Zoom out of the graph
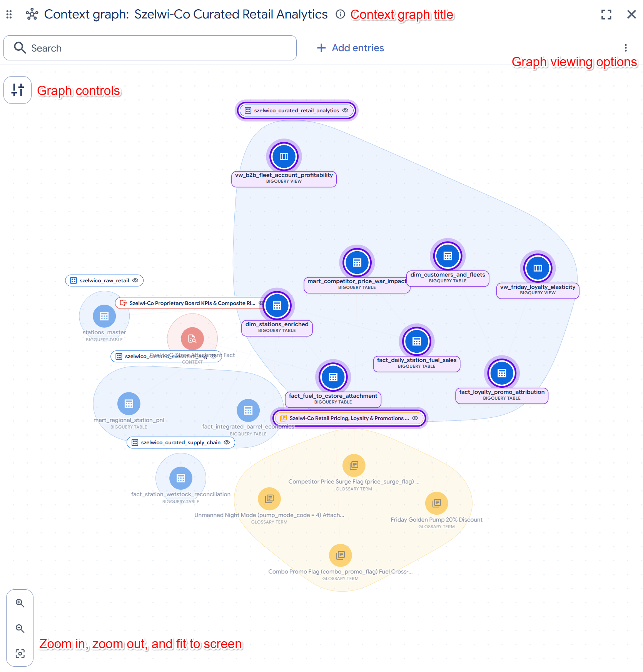This screenshot has width=643, height=672. 20,629
